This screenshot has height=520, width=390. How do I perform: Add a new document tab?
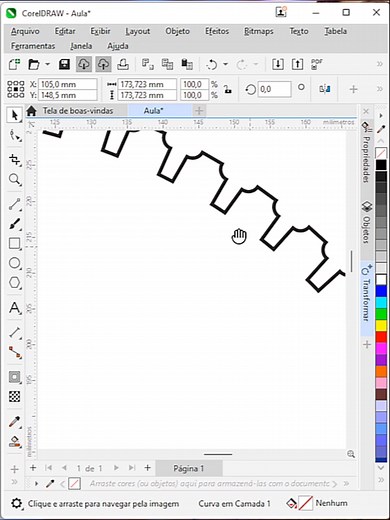[x=199, y=111]
